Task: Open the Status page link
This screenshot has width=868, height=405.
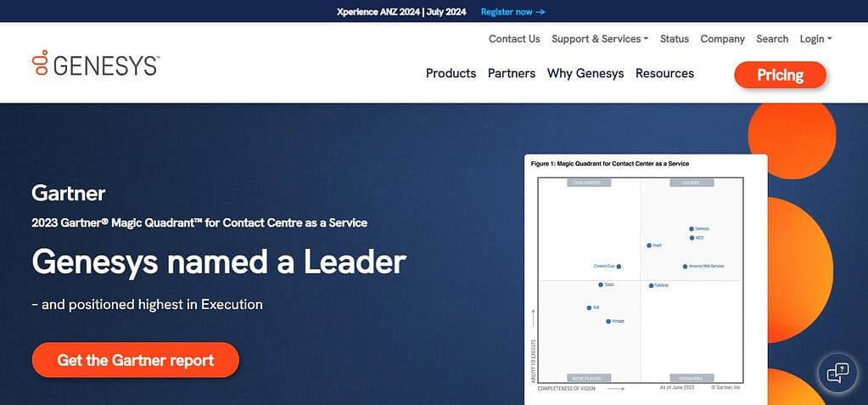Action: click(x=675, y=39)
